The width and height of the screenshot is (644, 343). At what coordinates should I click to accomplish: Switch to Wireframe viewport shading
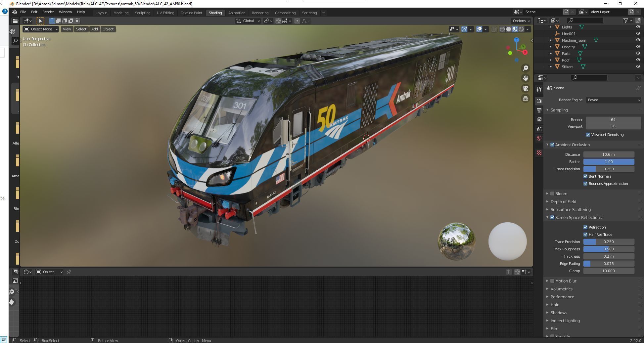coord(502,29)
